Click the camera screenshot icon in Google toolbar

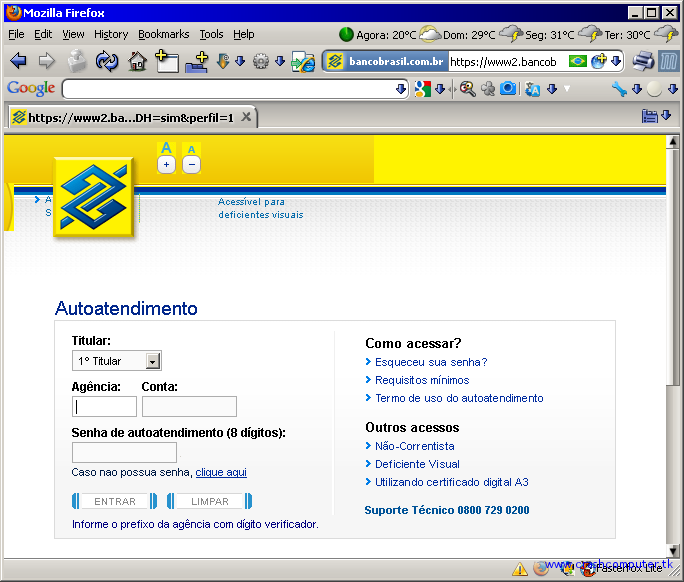coord(508,89)
